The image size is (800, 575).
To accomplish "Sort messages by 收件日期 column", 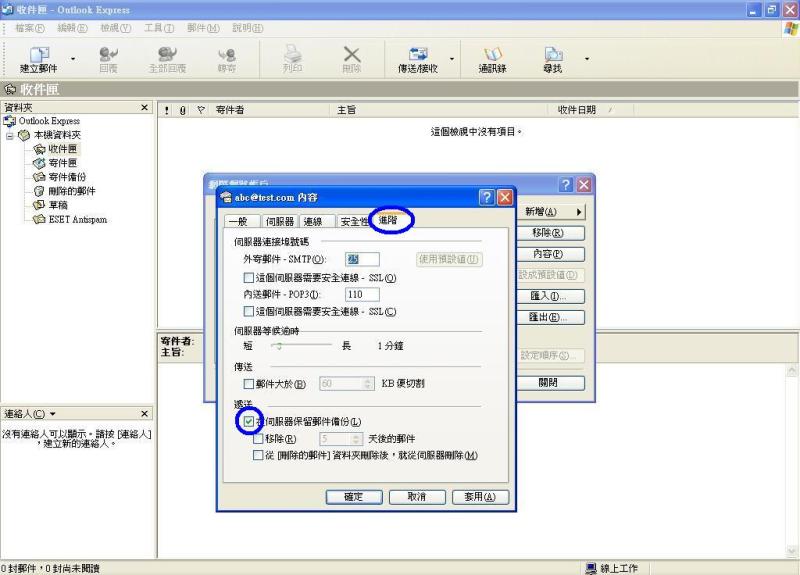I will point(590,110).
